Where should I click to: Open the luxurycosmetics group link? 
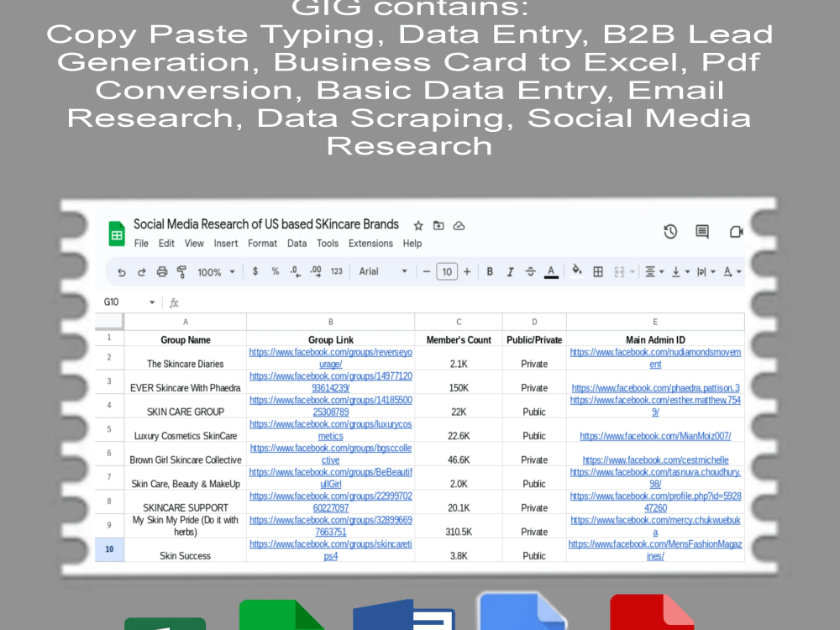coord(330,429)
